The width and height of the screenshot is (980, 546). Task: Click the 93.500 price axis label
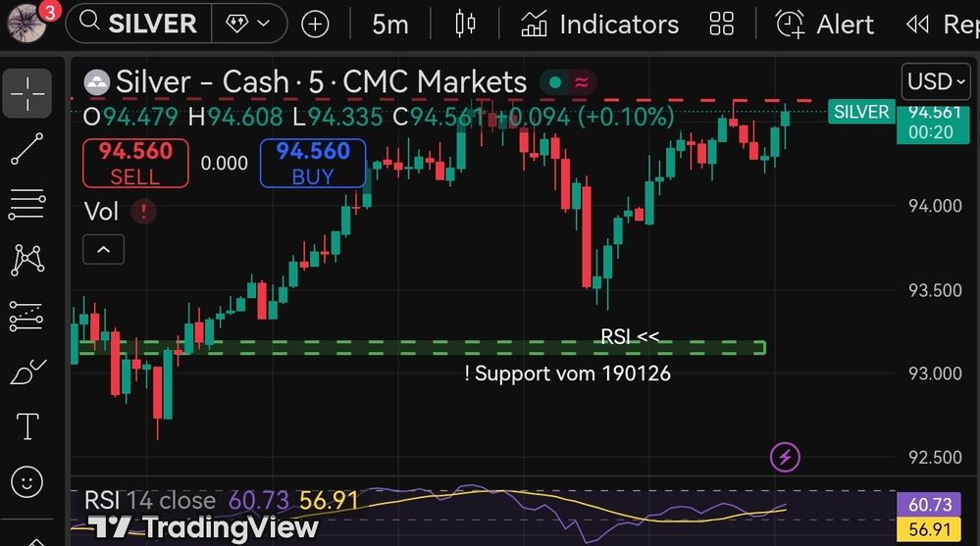(935, 290)
